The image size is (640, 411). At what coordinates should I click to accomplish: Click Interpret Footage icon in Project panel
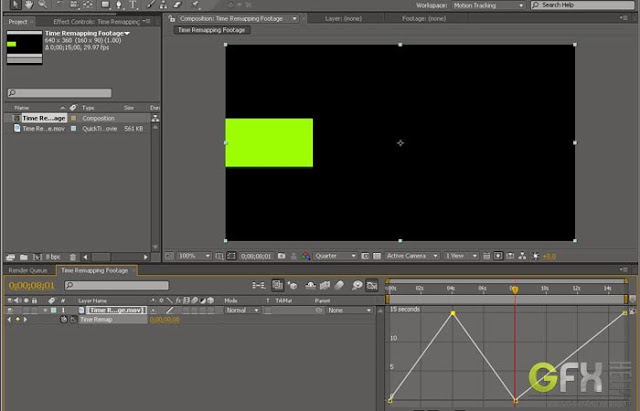click(11, 257)
